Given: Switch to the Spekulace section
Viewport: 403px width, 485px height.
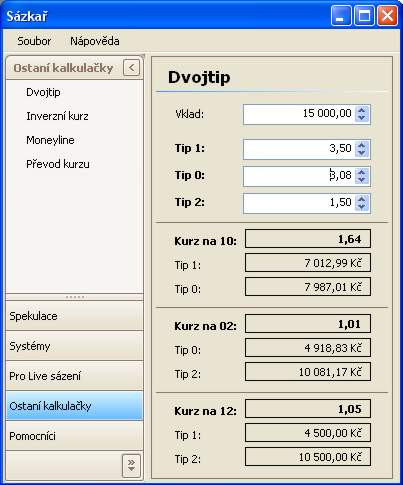Looking at the screenshot, I should point(74,316).
